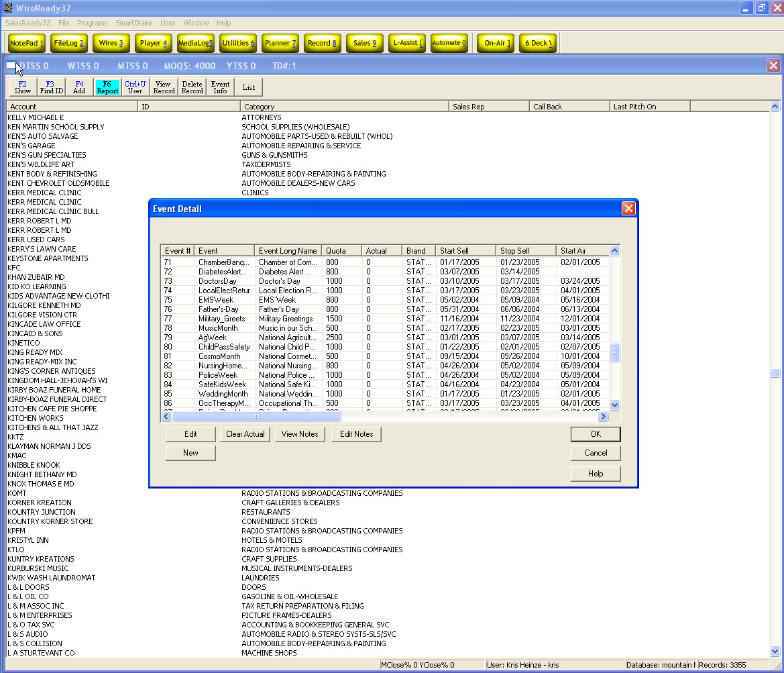Open the Help menu in the menu bar
The width and height of the screenshot is (784, 673).
point(223,23)
